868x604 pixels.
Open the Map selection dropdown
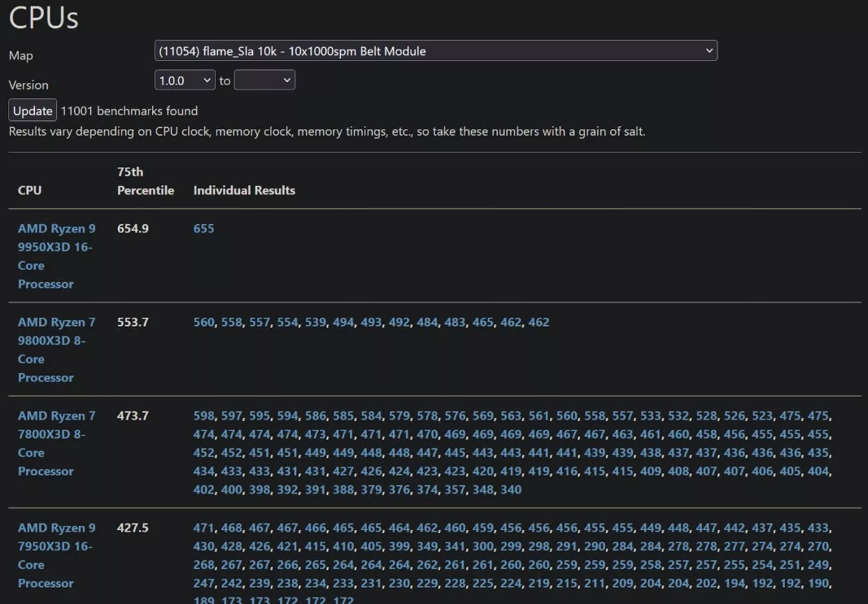(436, 51)
